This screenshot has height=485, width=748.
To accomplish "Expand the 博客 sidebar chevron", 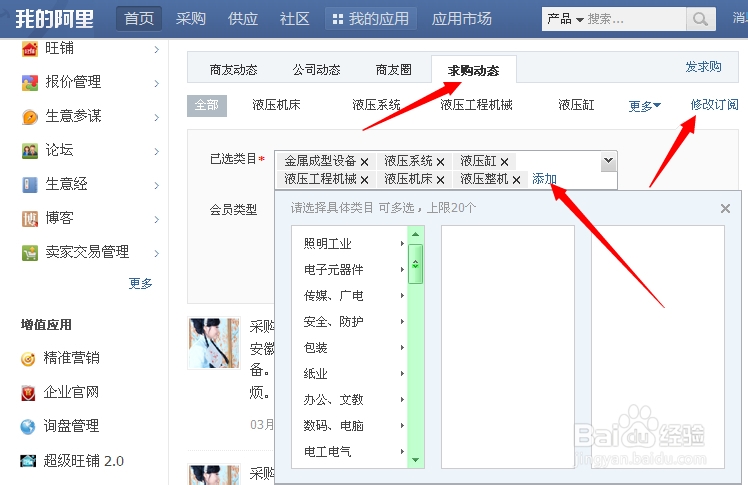I will pos(156,219).
